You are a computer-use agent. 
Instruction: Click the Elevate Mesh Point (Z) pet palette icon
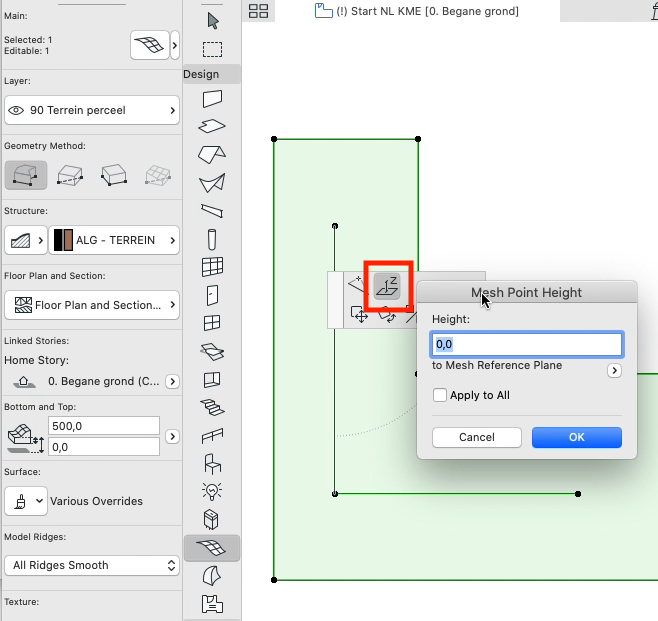387,286
